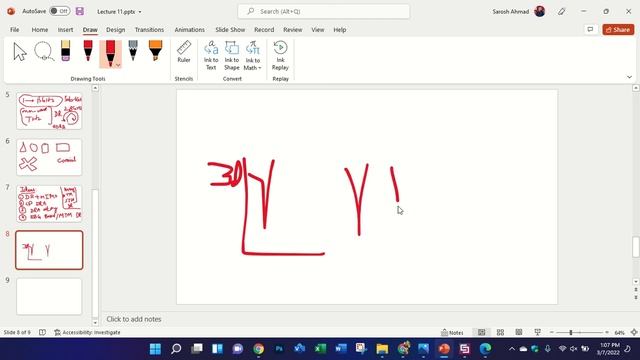Convert with Ink to Shape
640x360 pixels.
click(231, 56)
